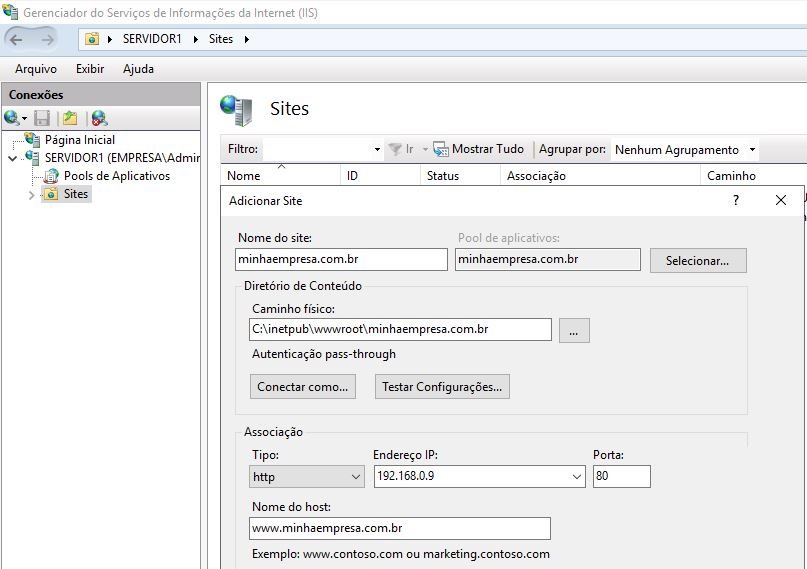This screenshot has width=807, height=569.
Task: Sort by the Status column header
Action: click(460, 175)
